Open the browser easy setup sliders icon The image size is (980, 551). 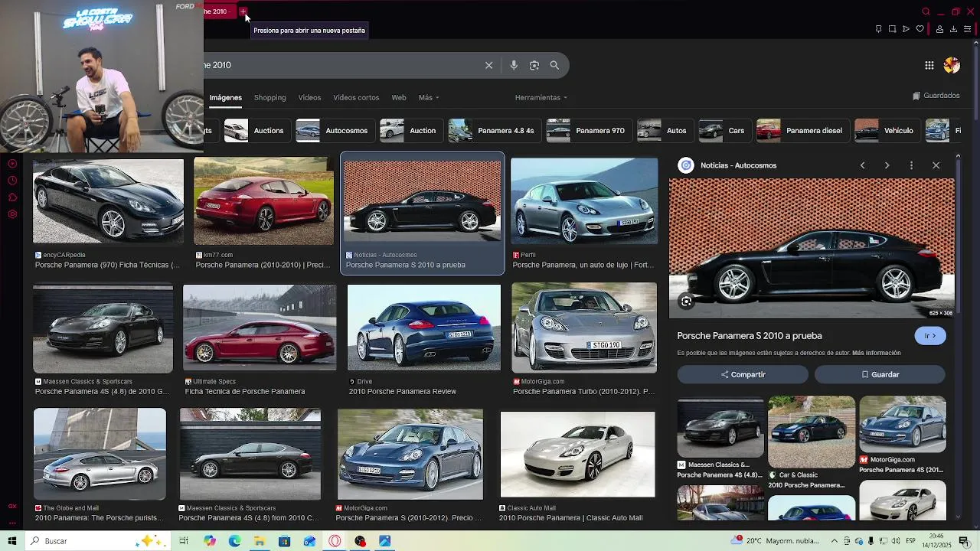point(967,29)
